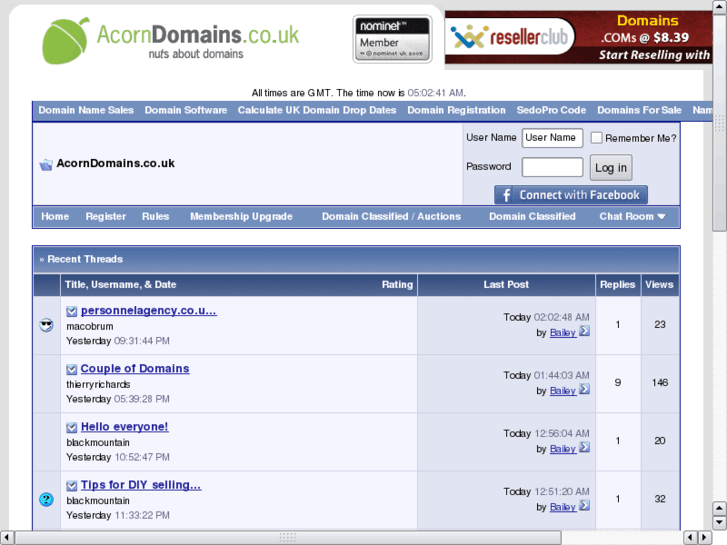Enable the Remember Me checkbox
The height and width of the screenshot is (545, 727).
(x=596, y=138)
